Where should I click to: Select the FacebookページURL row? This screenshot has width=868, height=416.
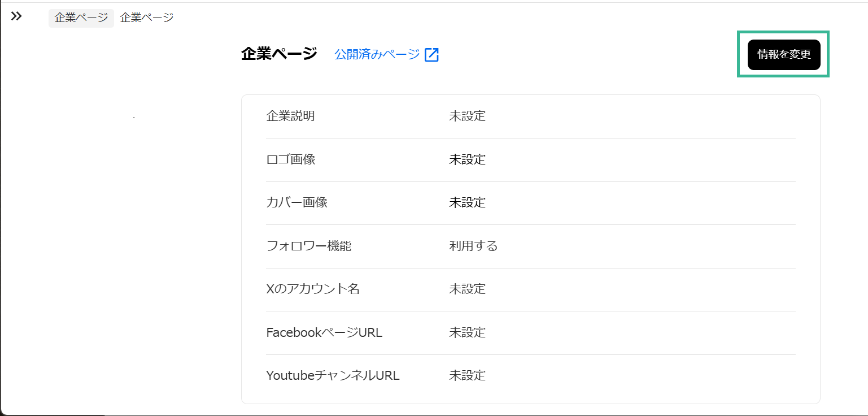tap(324, 332)
